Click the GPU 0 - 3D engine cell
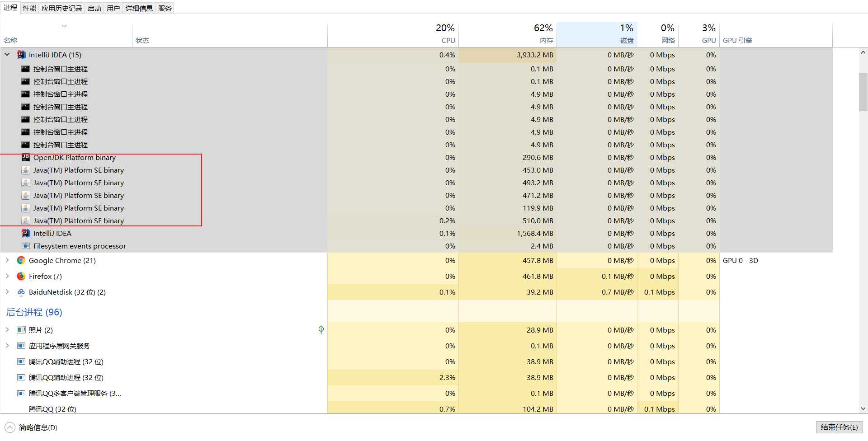Screen dimensions: 868x441 tap(776, 260)
